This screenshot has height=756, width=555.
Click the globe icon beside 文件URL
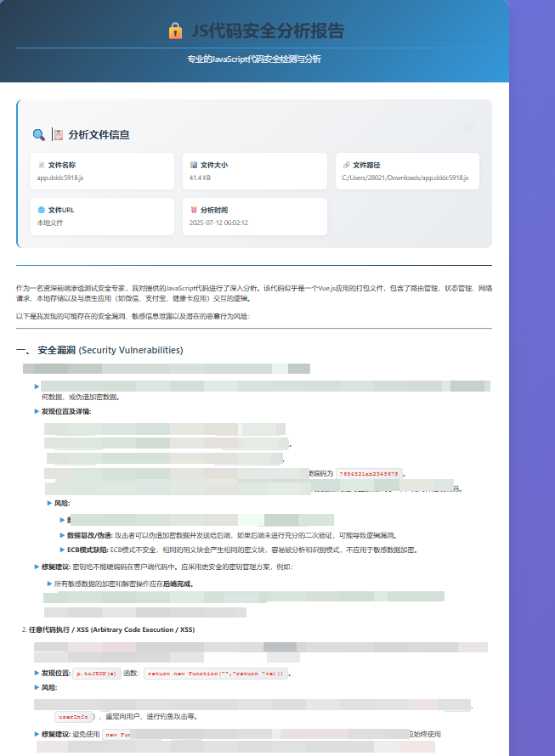[42, 210]
